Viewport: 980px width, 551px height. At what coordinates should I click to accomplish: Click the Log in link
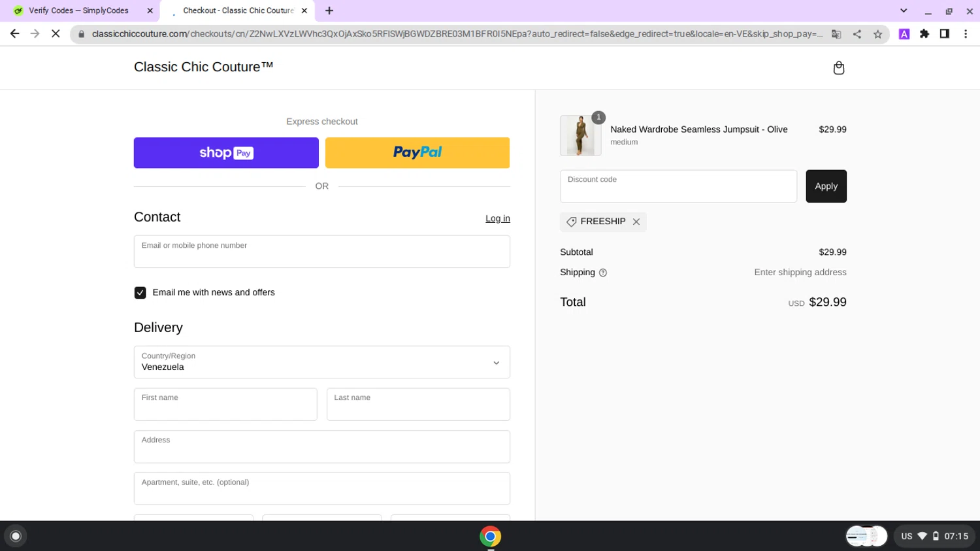(x=498, y=218)
